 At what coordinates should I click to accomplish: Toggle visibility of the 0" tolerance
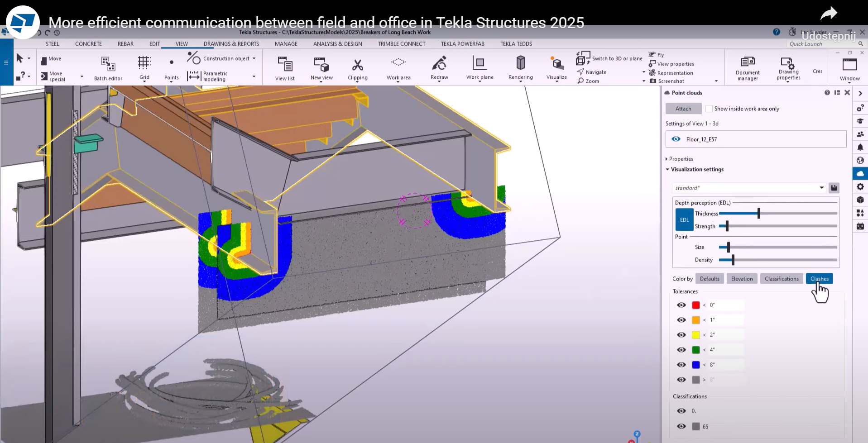tap(681, 305)
